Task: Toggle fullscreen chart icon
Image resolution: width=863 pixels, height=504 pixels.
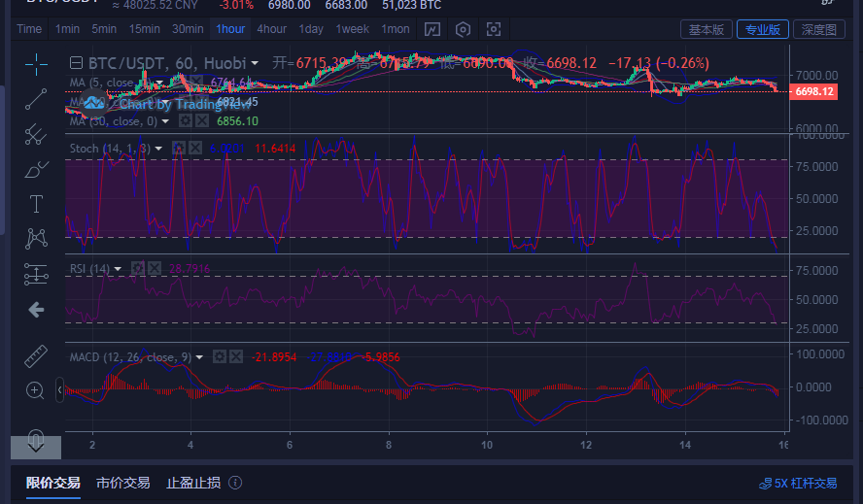Action: 494,29
